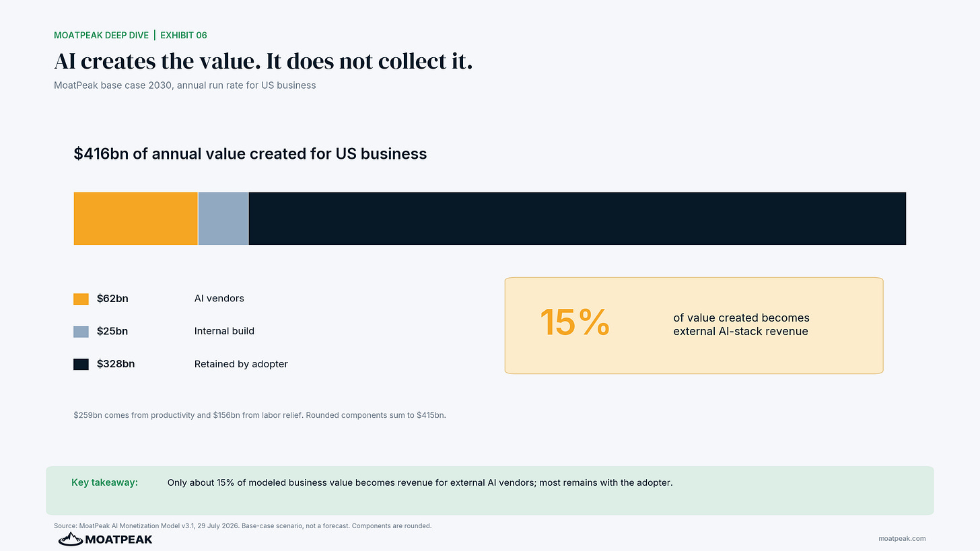Click the EXHIBIT 06 header label

point(184,35)
